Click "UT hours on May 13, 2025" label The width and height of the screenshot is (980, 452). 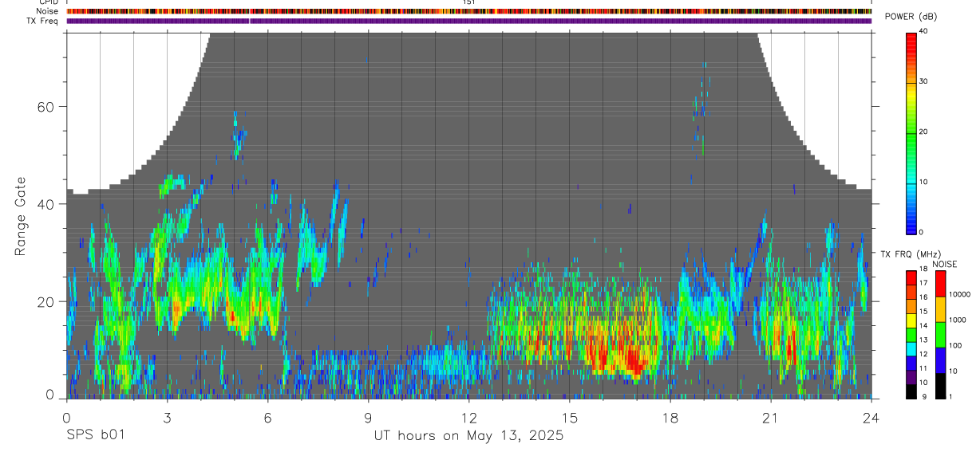click(x=468, y=436)
